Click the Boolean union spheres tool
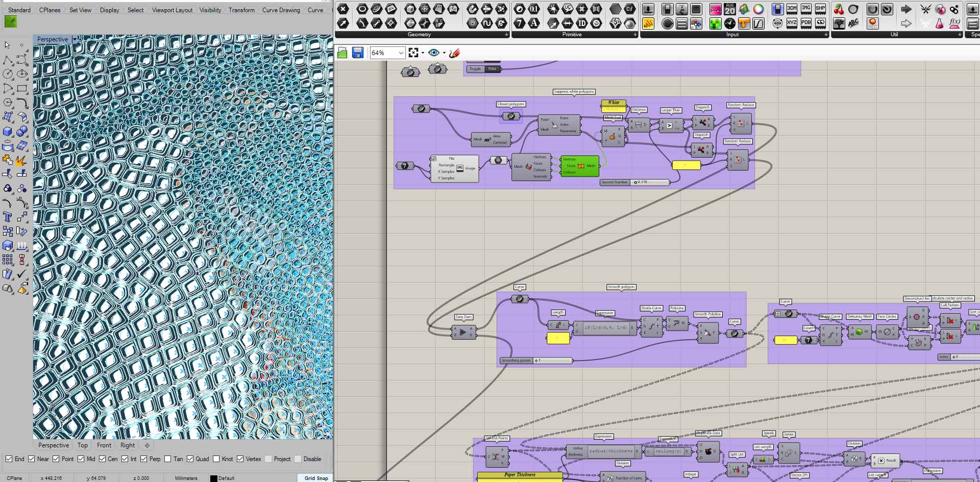Image resolution: width=980 pixels, height=482 pixels. coord(22,132)
